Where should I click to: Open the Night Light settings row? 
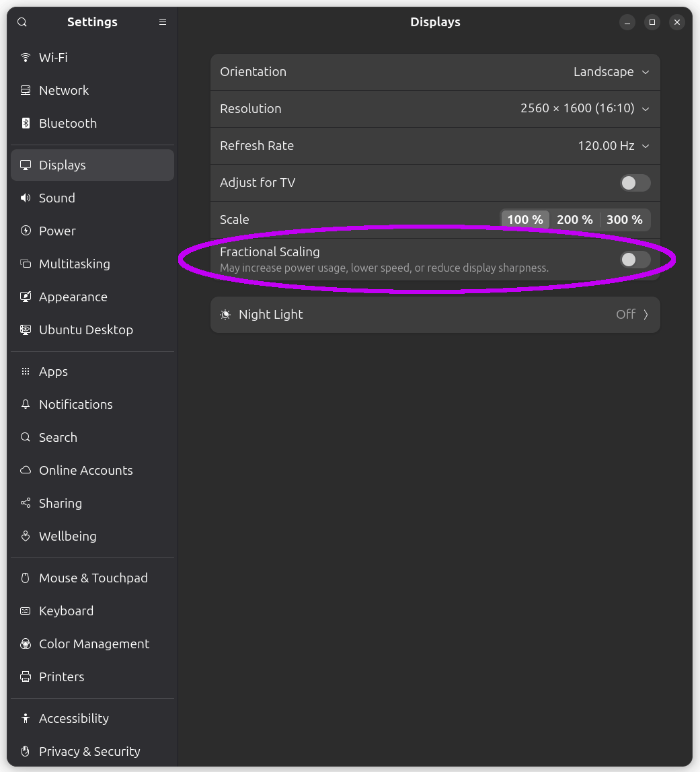(x=435, y=315)
